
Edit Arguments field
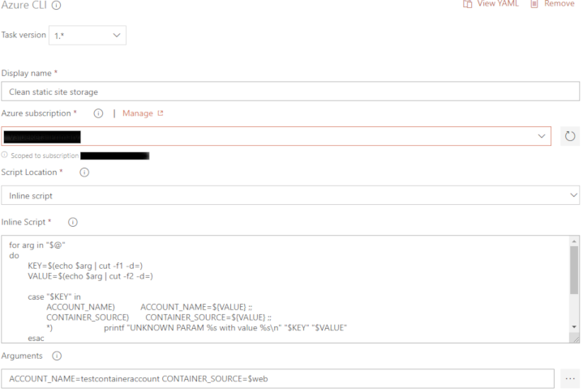277,379
